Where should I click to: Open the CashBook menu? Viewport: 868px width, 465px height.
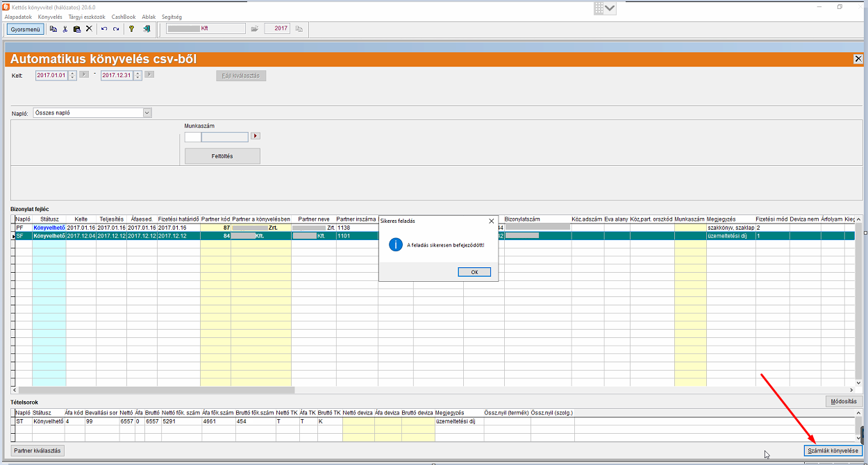[124, 17]
